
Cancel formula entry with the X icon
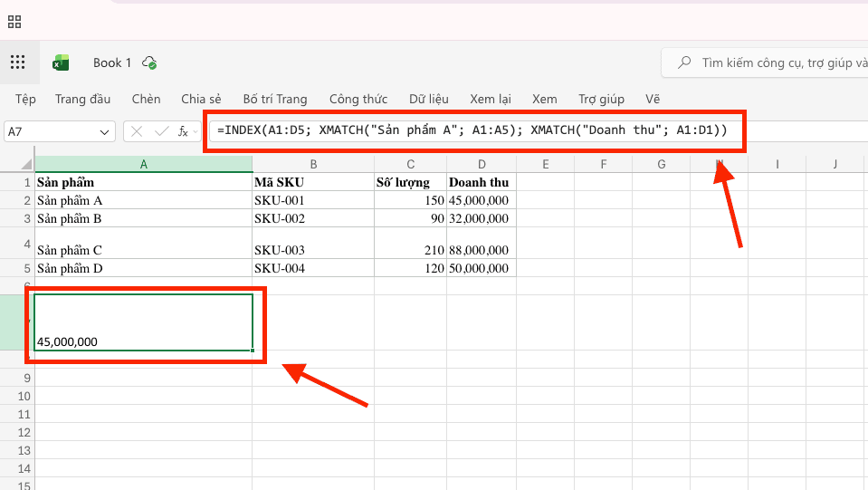(137, 131)
